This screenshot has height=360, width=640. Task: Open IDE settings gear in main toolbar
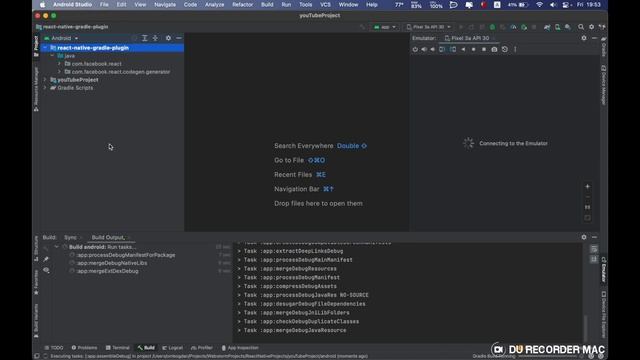(591, 27)
